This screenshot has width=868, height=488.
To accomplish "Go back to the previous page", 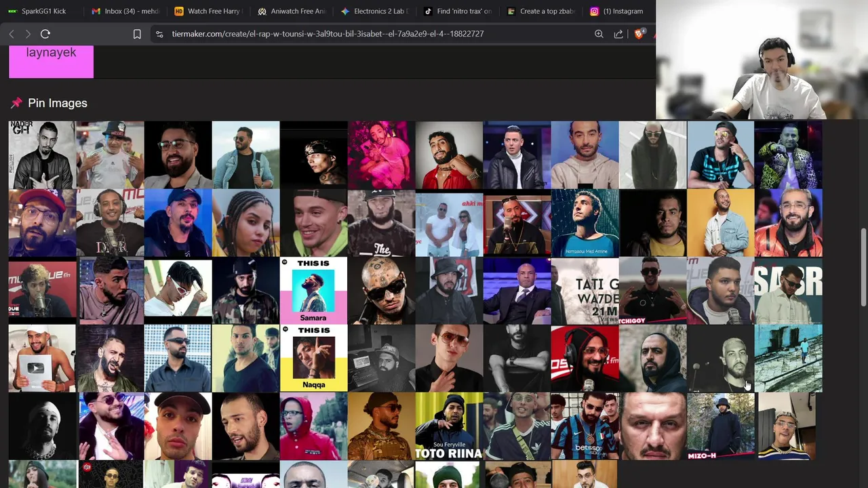I will coord(12,34).
